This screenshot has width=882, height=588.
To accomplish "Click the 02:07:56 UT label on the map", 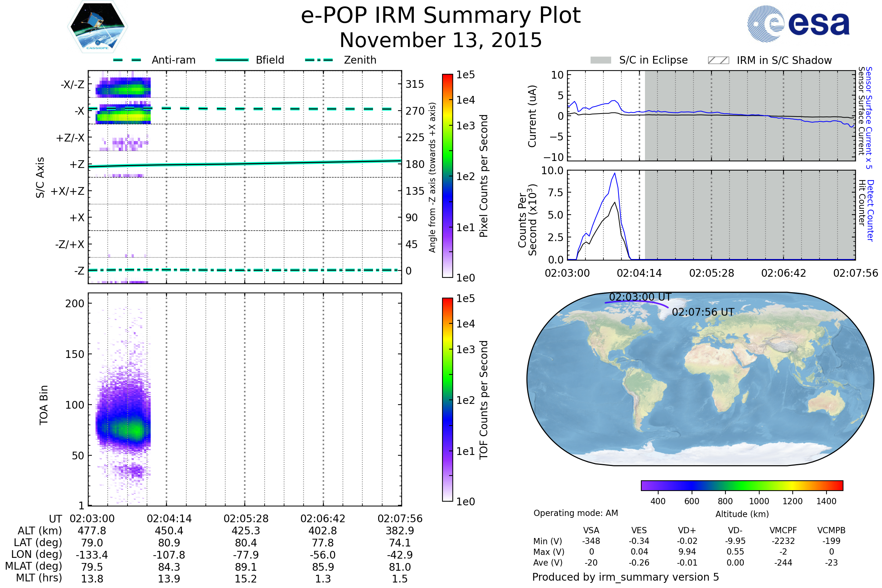I will click(703, 312).
